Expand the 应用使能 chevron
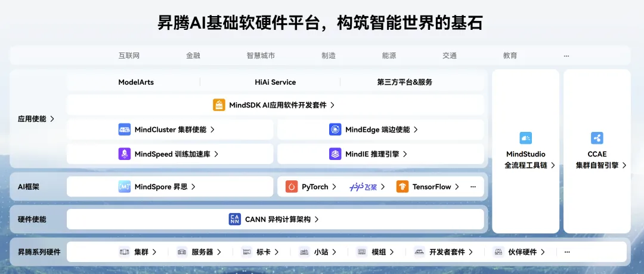 (52, 119)
